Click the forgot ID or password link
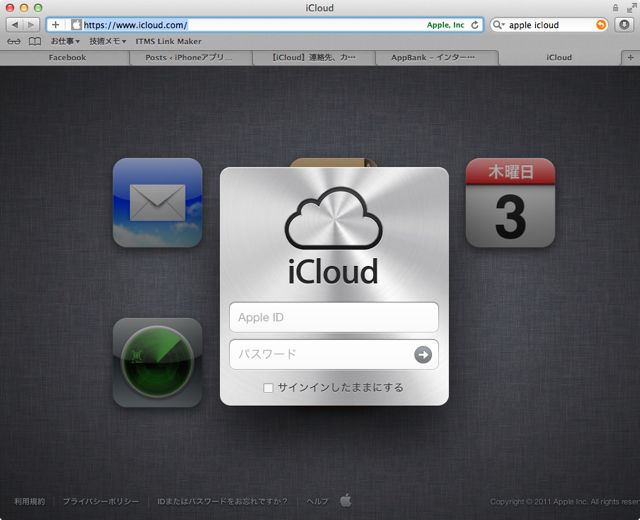This screenshot has height=520, width=640. 222,501
